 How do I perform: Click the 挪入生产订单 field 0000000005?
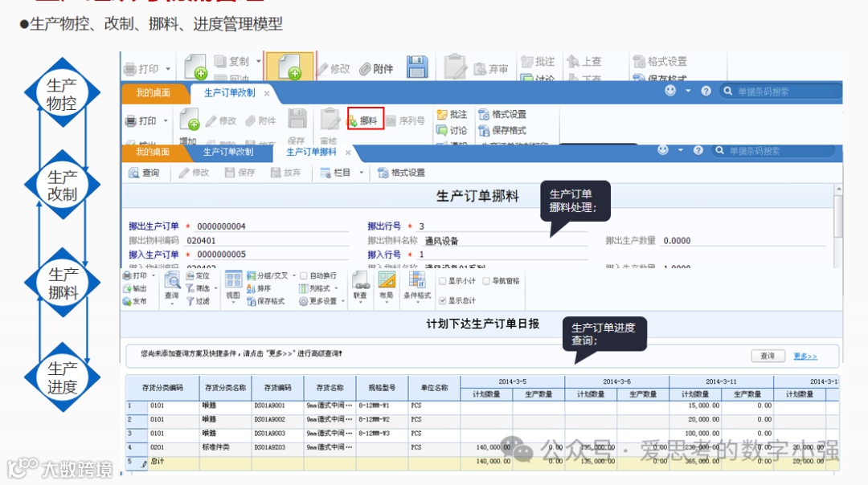272,255
